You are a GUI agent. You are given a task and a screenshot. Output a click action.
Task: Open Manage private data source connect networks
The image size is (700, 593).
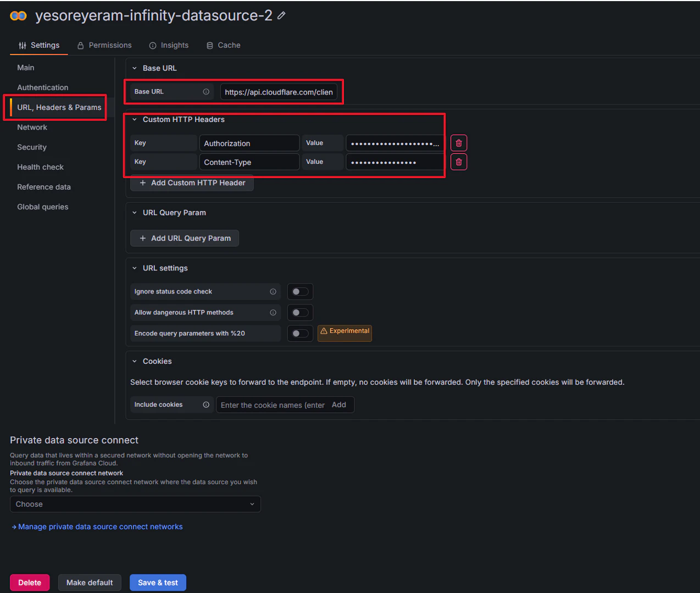pyautogui.click(x=97, y=527)
